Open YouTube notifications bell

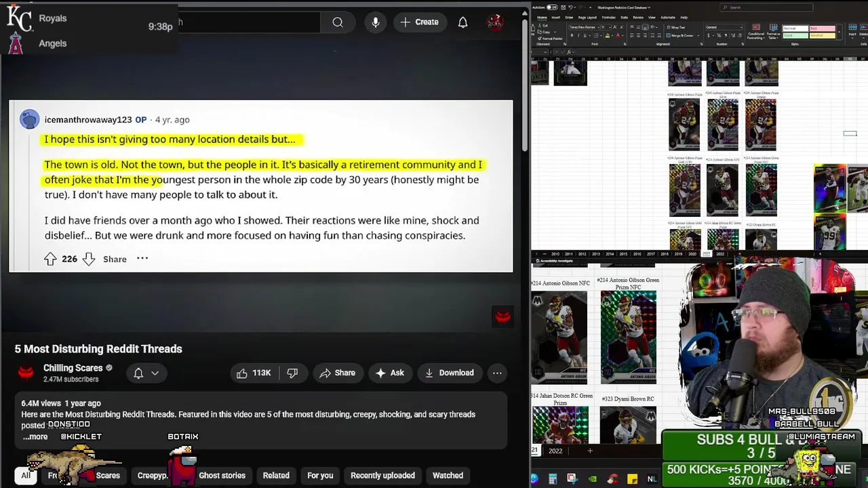click(462, 22)
